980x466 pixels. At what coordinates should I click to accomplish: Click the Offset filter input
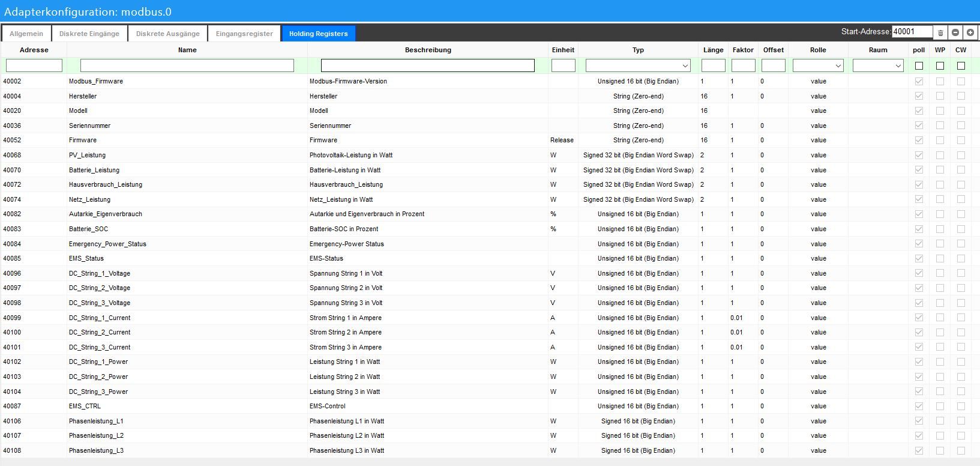coord(774,65)
